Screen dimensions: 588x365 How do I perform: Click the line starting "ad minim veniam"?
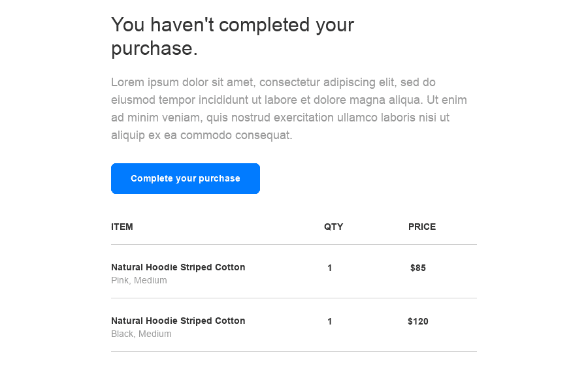280,118
